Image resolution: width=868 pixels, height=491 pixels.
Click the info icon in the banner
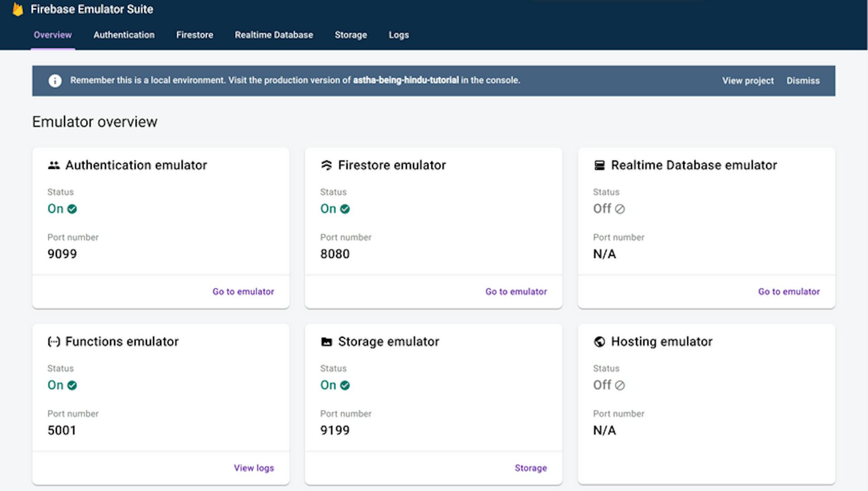[x=55, y=81]
